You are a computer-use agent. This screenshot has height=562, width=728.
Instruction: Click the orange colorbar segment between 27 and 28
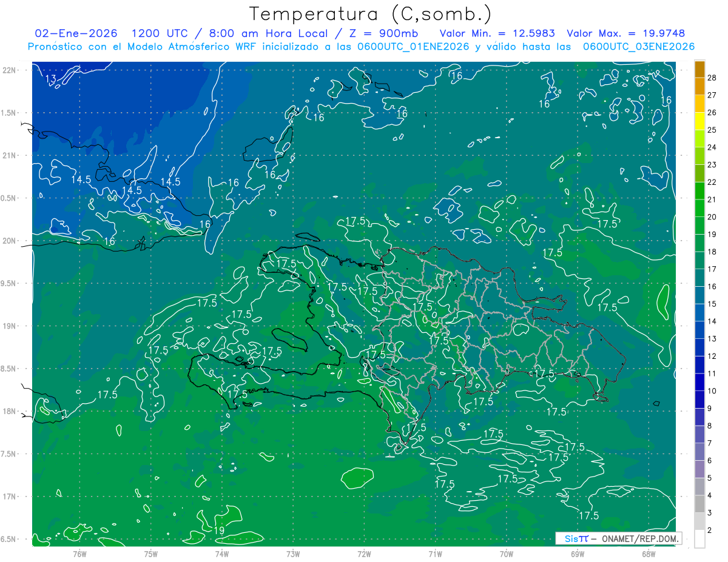tap(699, 87)
